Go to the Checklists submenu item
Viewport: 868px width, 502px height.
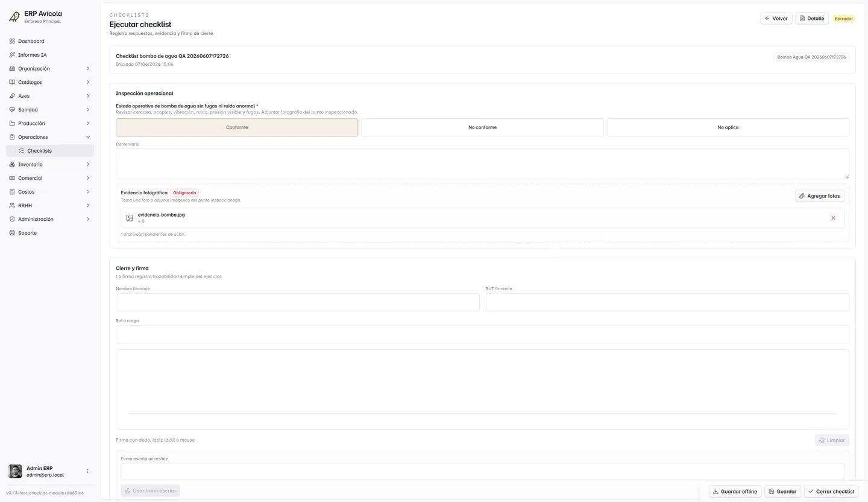click(x=50, y=151)
